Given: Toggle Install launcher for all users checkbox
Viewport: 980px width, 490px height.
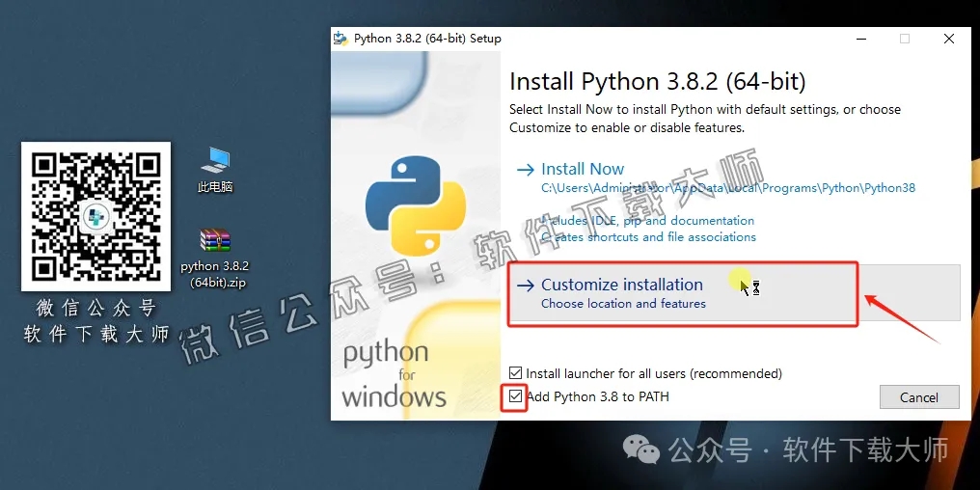Looking at the screenshot, I should pos(516,373).
